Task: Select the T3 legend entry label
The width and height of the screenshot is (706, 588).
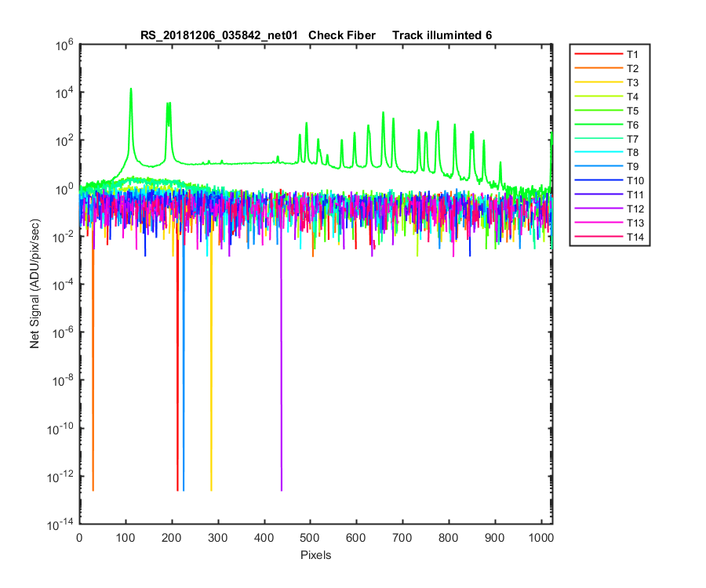Action: (x=632, y=82)
